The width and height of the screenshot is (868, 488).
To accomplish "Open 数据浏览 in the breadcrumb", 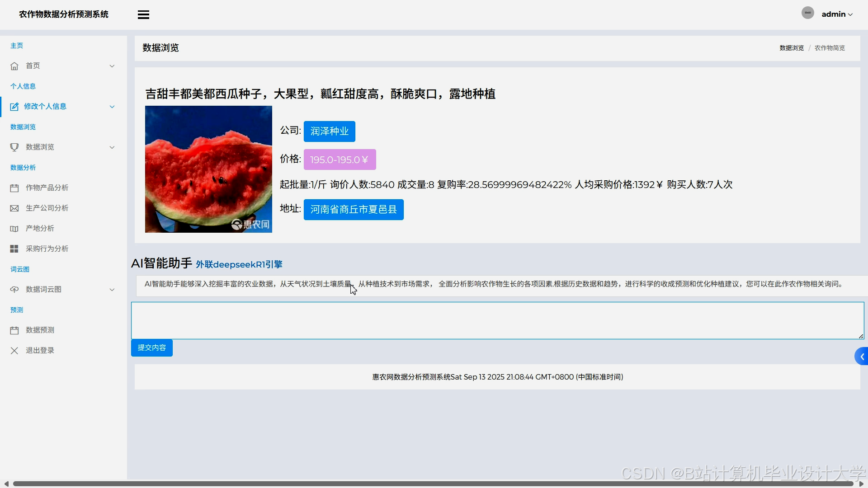I will (792, 47).
